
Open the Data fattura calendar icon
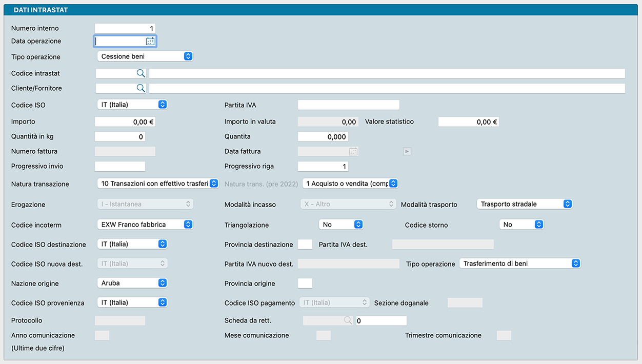353,151
